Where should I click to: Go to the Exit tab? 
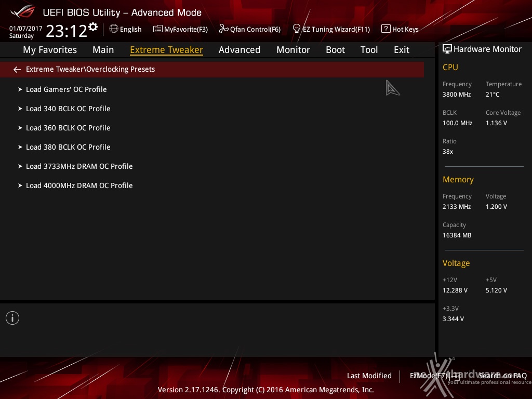point(402,50)
